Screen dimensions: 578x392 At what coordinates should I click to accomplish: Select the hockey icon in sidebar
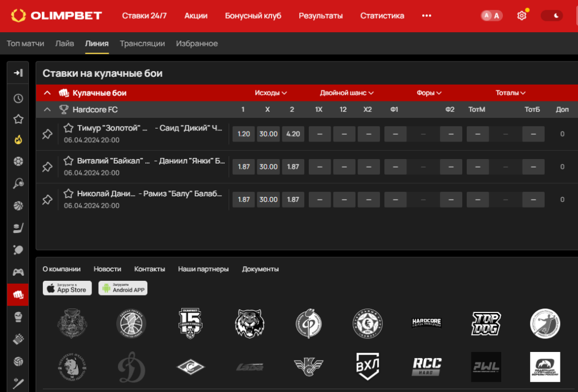point(18,228)
